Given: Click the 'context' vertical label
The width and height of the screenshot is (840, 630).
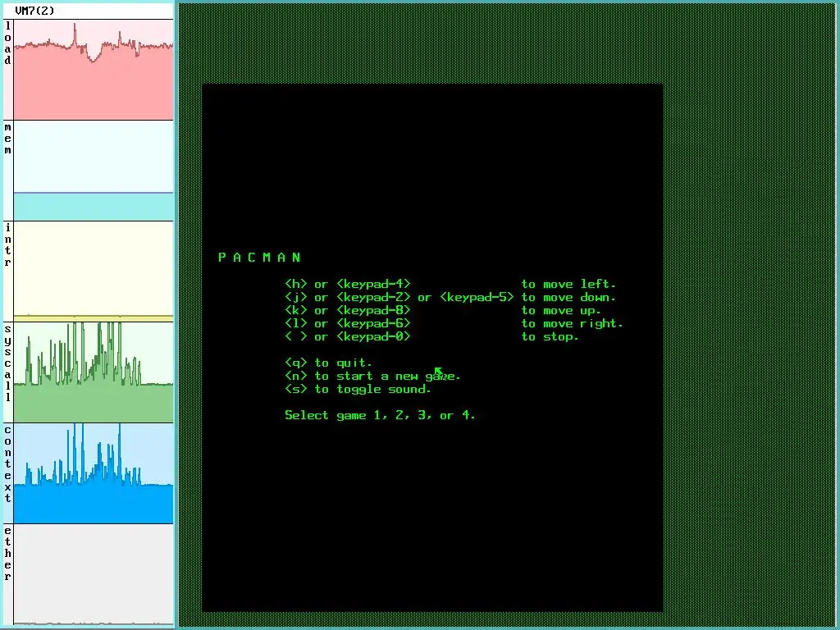Looking at the screenshot, I should 7,464.
